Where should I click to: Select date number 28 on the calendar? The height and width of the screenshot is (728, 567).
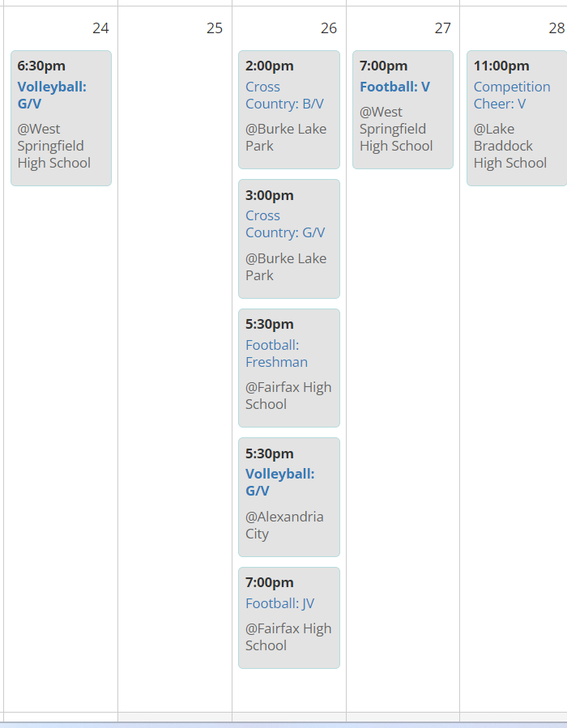556,28
